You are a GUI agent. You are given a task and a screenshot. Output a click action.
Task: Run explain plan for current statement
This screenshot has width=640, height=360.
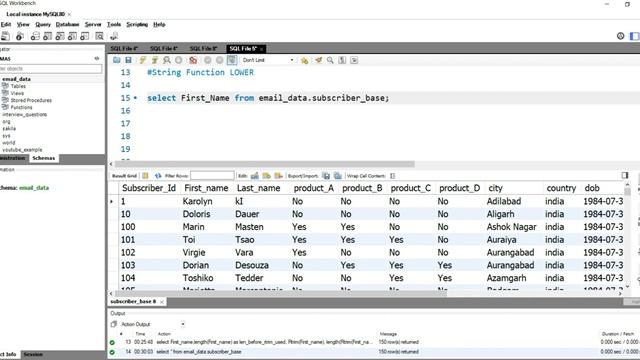point(167,60)
